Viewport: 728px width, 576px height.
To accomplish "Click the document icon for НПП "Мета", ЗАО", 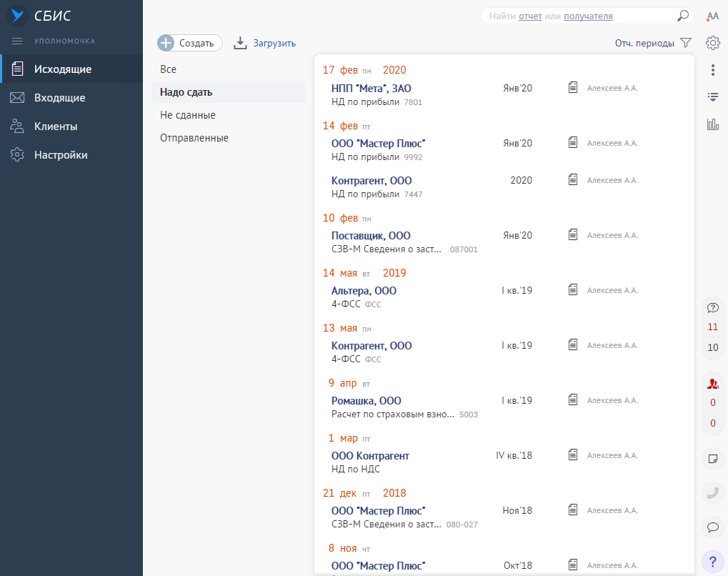I will (x=572, y=87).
